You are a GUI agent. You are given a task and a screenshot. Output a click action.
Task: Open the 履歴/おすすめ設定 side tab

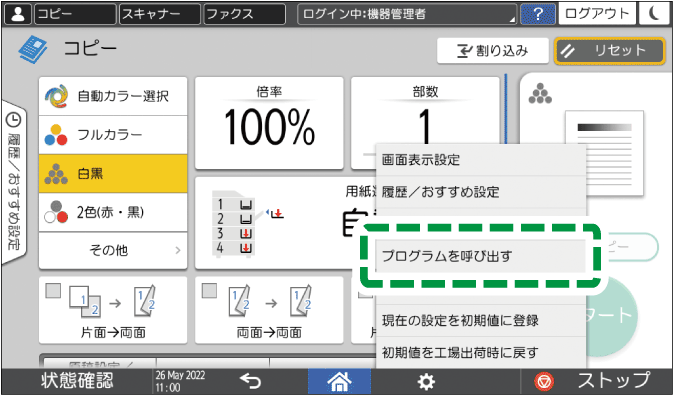pos(14,182)
